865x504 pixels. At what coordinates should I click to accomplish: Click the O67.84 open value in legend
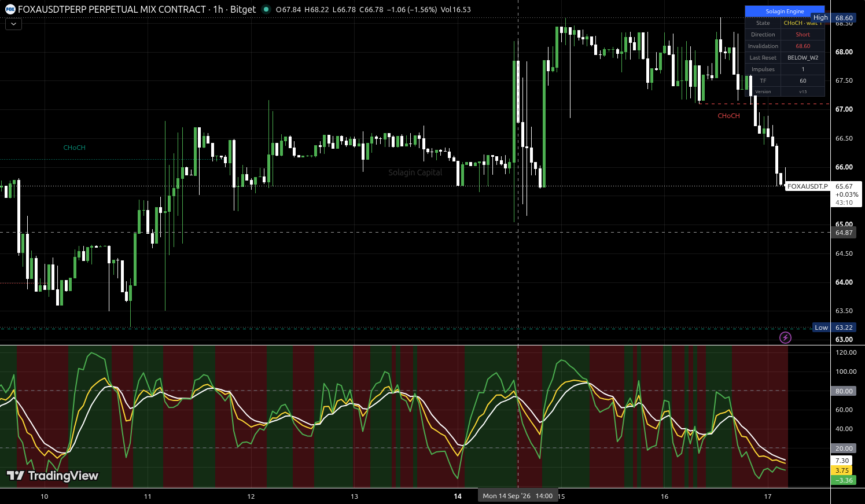click(x=288, y=9)
